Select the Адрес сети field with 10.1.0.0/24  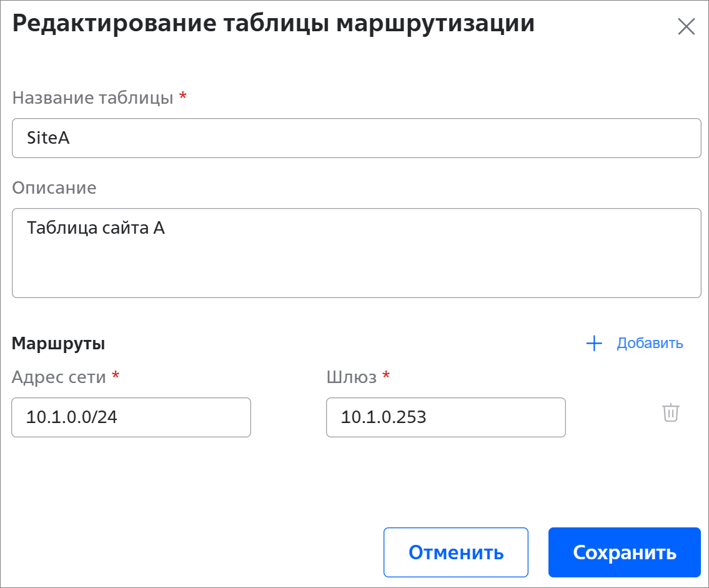coord(131,417)
